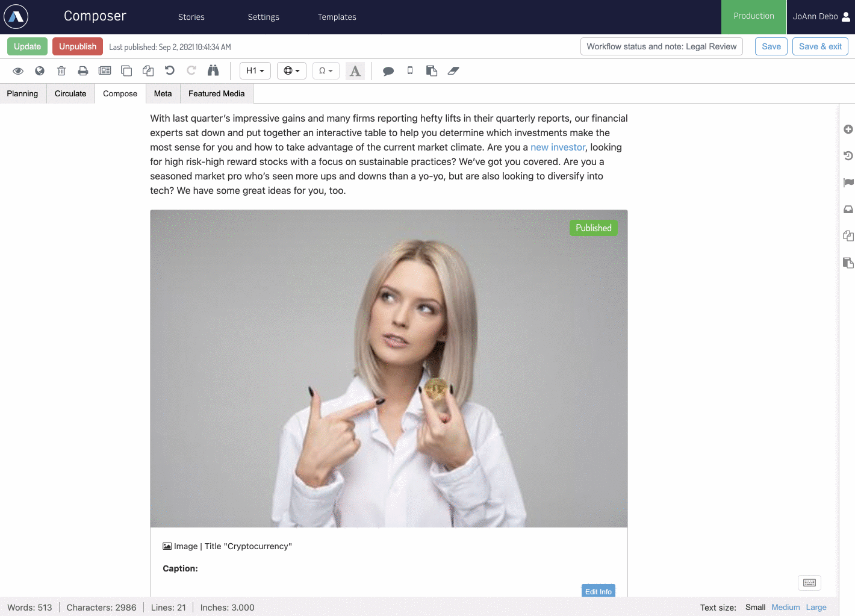855x616 pixels.
Task: Click the trash delete icon
Action: pos(61,71)
